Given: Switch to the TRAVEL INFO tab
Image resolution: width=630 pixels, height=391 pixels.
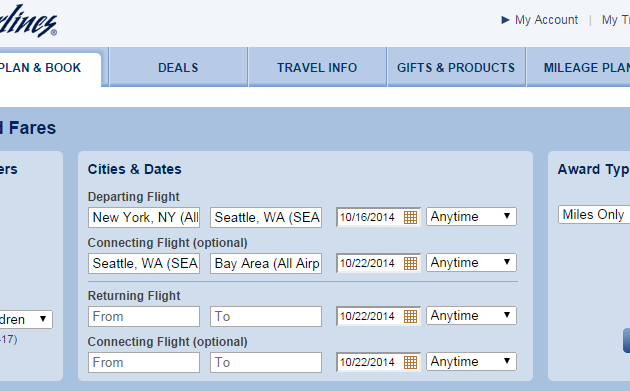Looking at the screenshot, I should coord(317,67).
